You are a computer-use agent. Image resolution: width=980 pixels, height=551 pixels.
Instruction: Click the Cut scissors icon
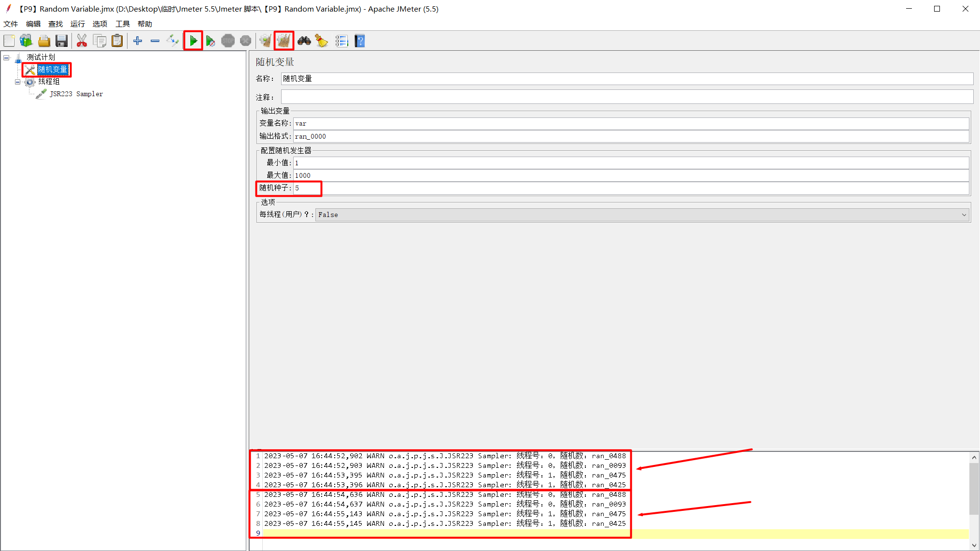coord(82,41)
